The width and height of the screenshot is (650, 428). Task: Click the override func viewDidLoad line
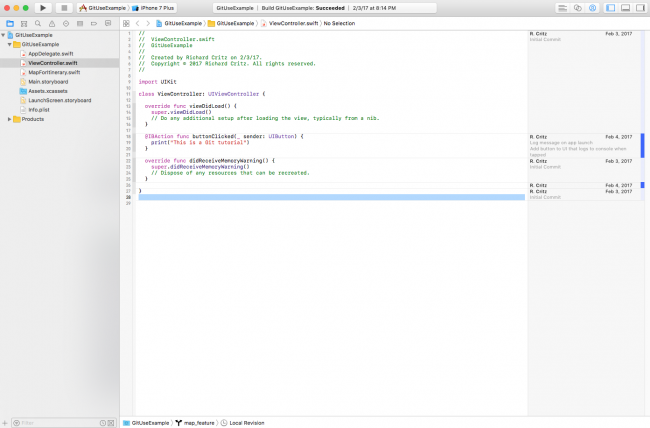191,106
